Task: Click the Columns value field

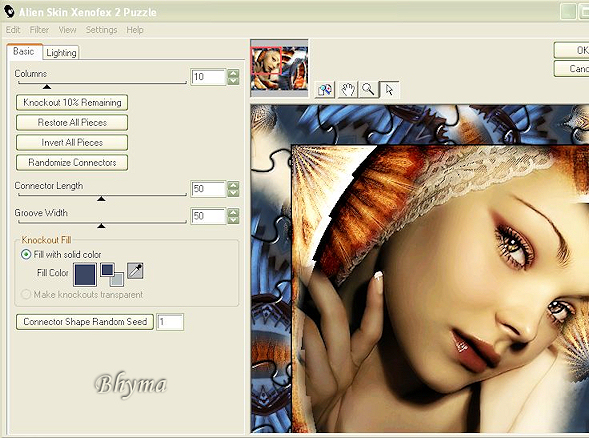Action: (208, 77)
